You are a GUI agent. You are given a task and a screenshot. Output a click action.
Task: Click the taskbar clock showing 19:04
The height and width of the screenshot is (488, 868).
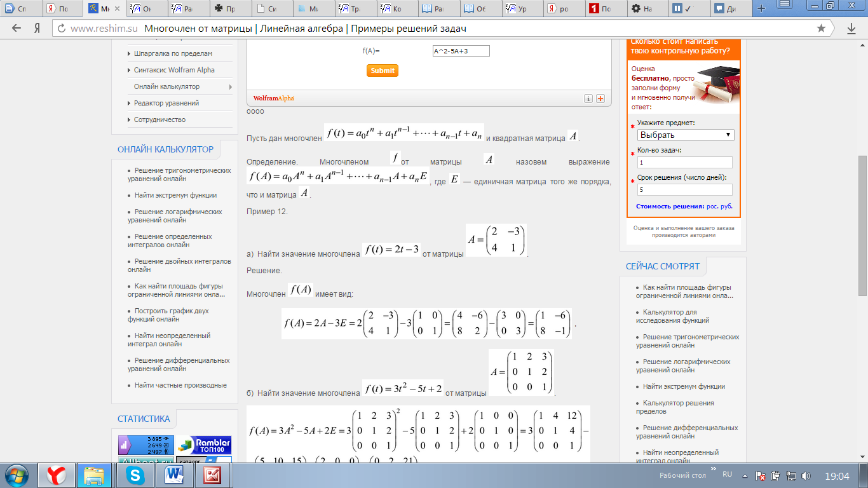[837, 476]
